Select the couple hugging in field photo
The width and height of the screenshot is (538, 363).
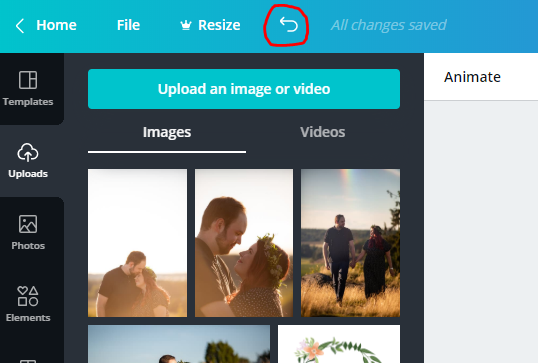pyautogui.click(x=137, y=243)
